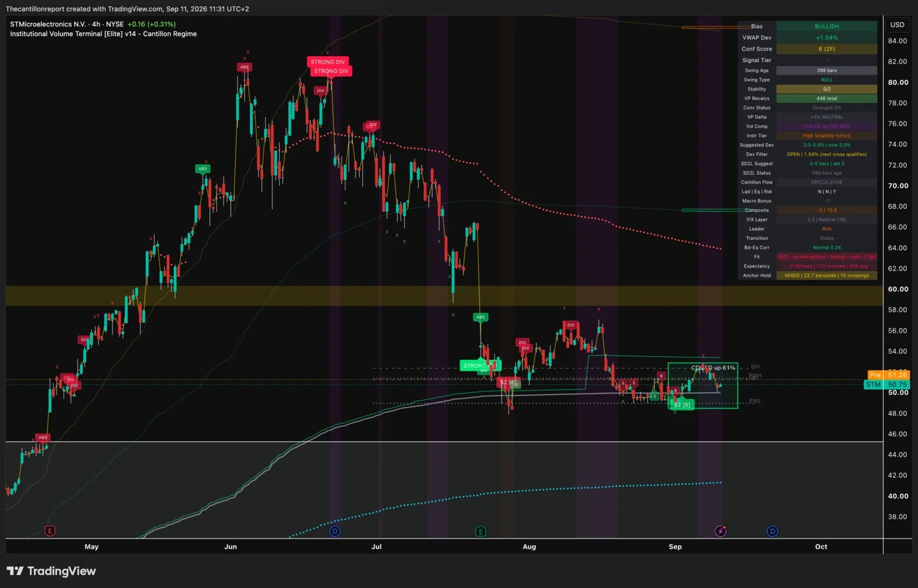The image size is (918, 588).
Task: Select the 6 (2F) Conf Score value
Action: pyautogui.click(x=827, y=49)
